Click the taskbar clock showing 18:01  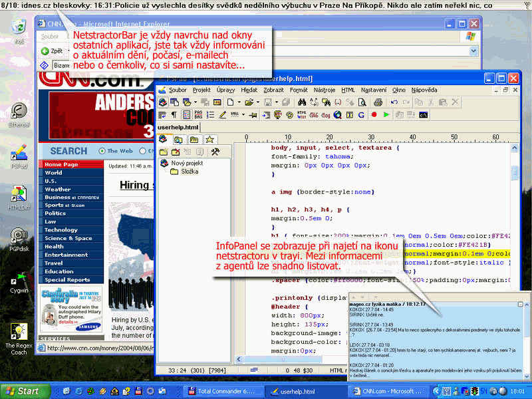[517, 392]
